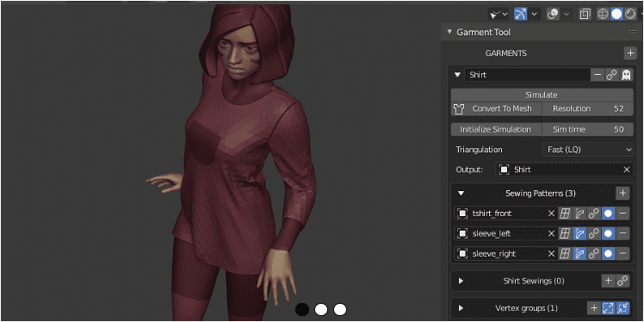Click Convert To Mesh button
This screenshot has height=322, width=644.
tap(496, 108)
